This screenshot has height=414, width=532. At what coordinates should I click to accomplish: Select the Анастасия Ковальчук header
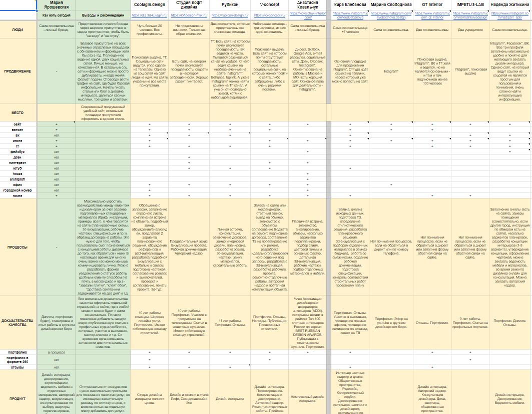coord(307,4)
